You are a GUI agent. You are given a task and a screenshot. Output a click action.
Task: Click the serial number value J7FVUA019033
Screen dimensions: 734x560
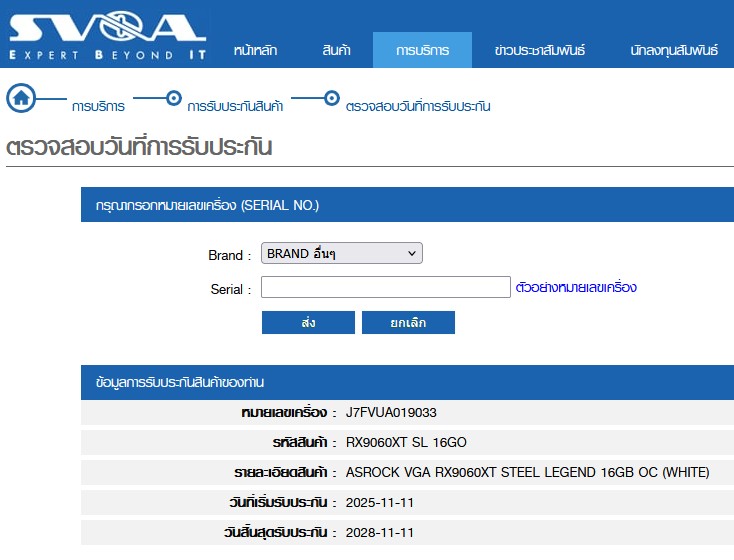391,412
